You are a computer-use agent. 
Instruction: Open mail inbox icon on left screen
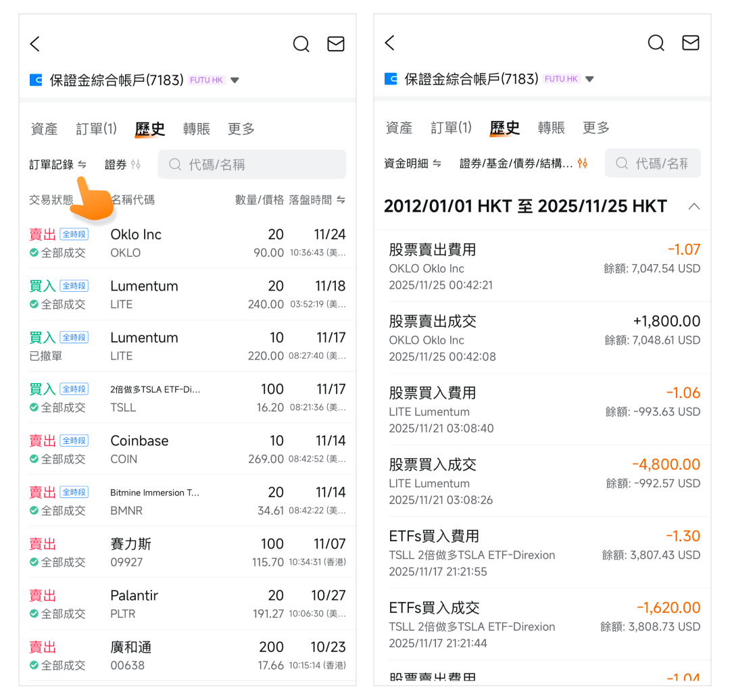click(x=336, y=44)
